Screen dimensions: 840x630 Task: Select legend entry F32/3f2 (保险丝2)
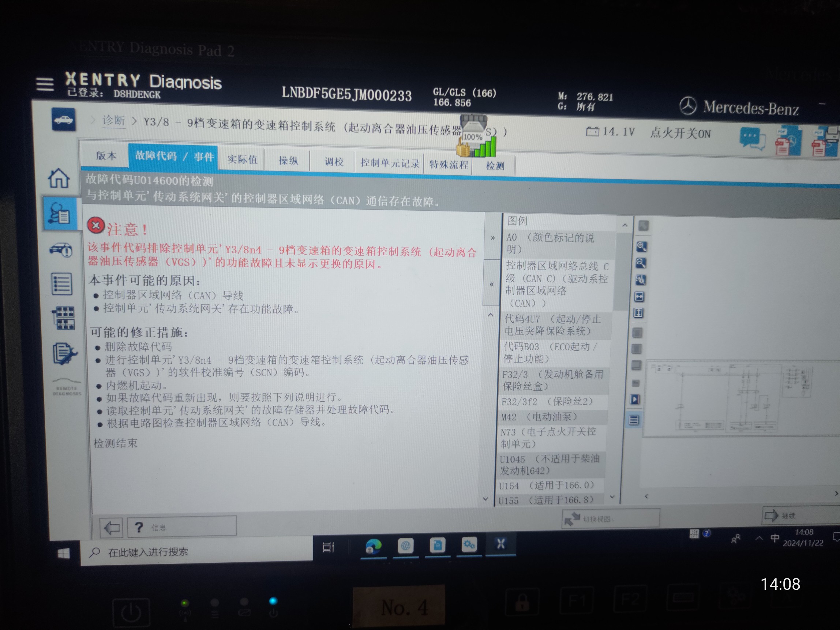(552, 401)
